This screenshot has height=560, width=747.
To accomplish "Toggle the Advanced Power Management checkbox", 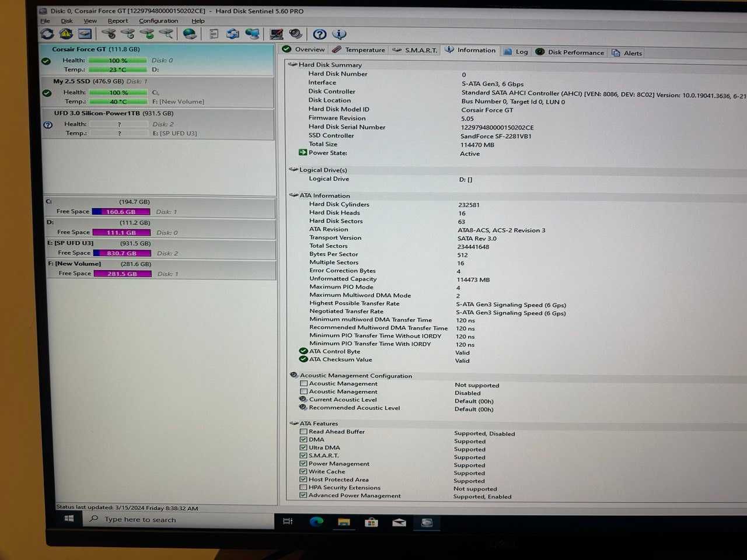I will coord(303,495).
